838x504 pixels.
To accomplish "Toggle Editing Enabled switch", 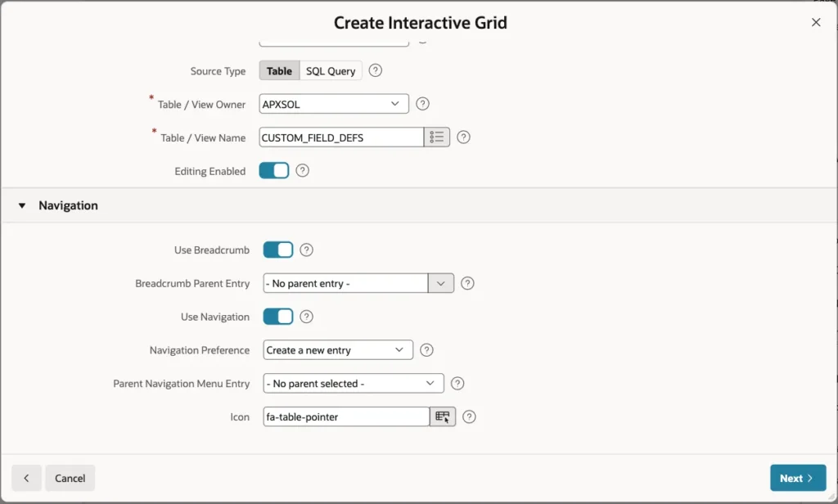I will point(274,170).
